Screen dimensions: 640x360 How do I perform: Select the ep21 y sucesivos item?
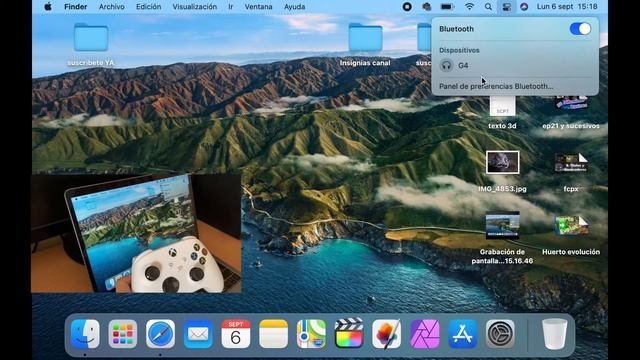point(571,103)
